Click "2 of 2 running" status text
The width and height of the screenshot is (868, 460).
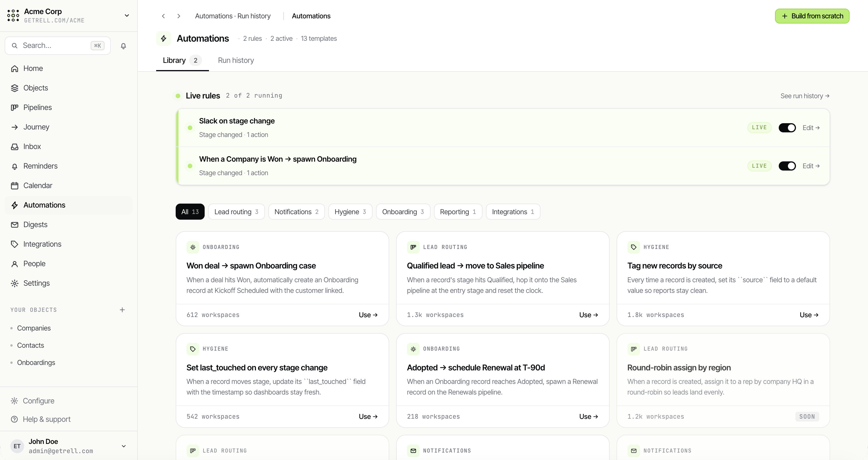click(254, 96)
